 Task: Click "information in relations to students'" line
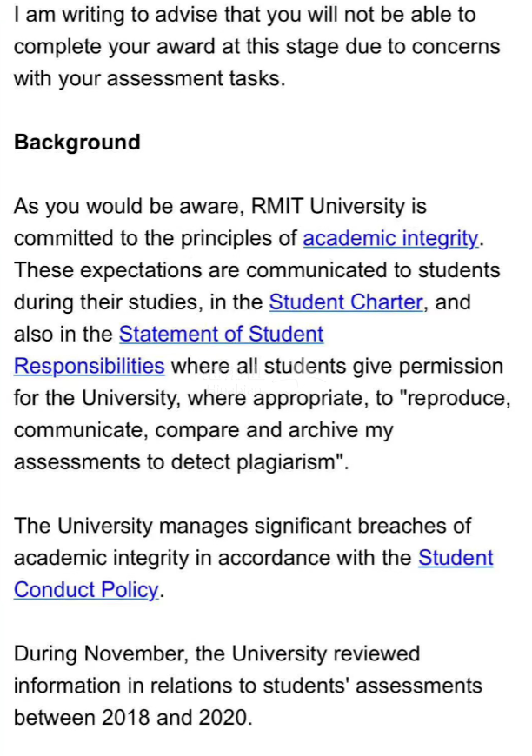(248, 686)
